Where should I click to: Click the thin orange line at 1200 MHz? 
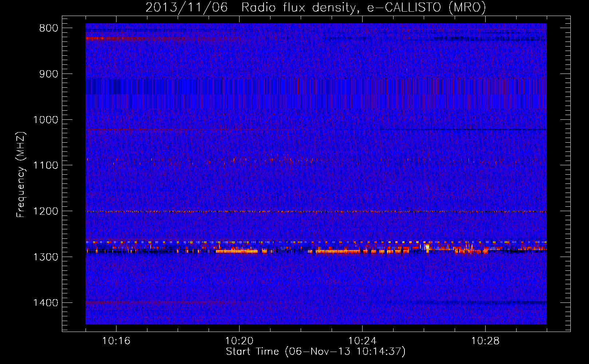click(x=316, y=211)
